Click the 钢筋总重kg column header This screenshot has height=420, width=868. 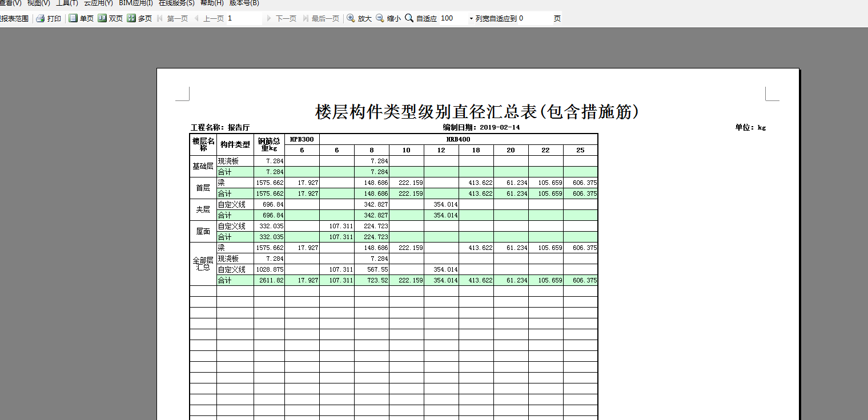[269, 144]
